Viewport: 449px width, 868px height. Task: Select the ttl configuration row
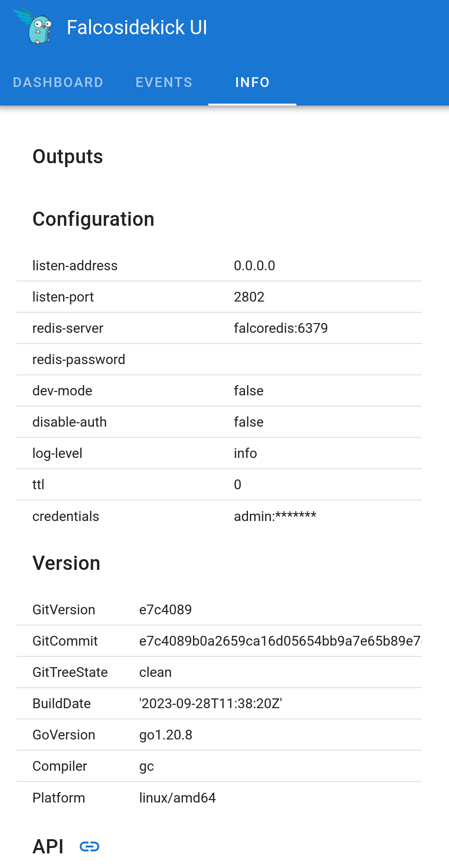point(39,484)
